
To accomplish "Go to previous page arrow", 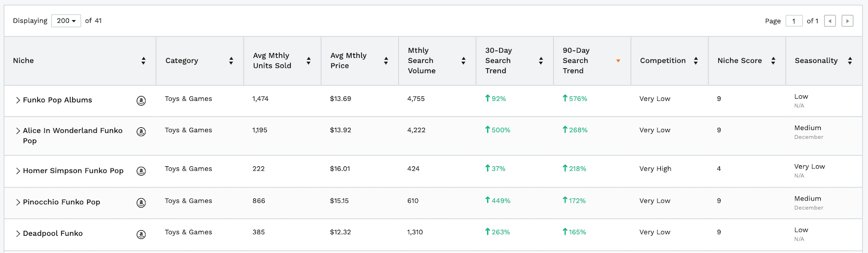I will click(830, 21).
